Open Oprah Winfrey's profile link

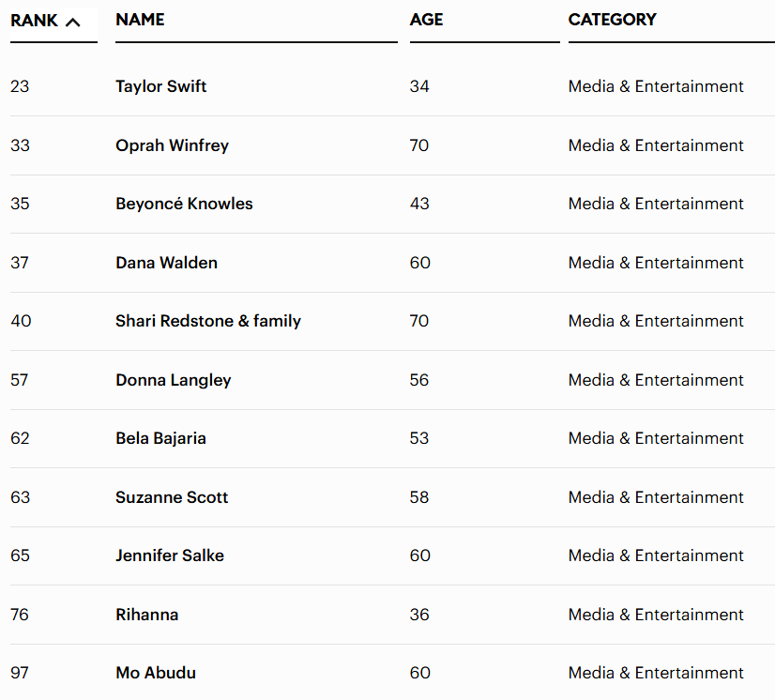pyautogui.click(x=172, y=145)
